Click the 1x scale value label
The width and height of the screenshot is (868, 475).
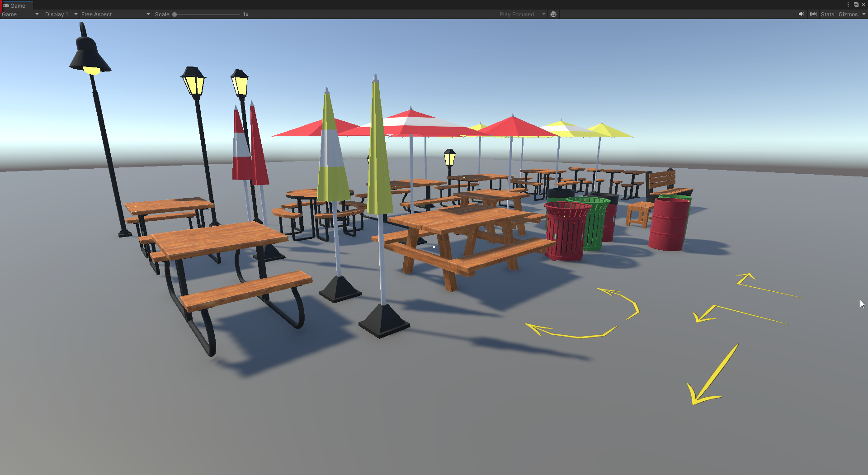[x=245, y=14]
